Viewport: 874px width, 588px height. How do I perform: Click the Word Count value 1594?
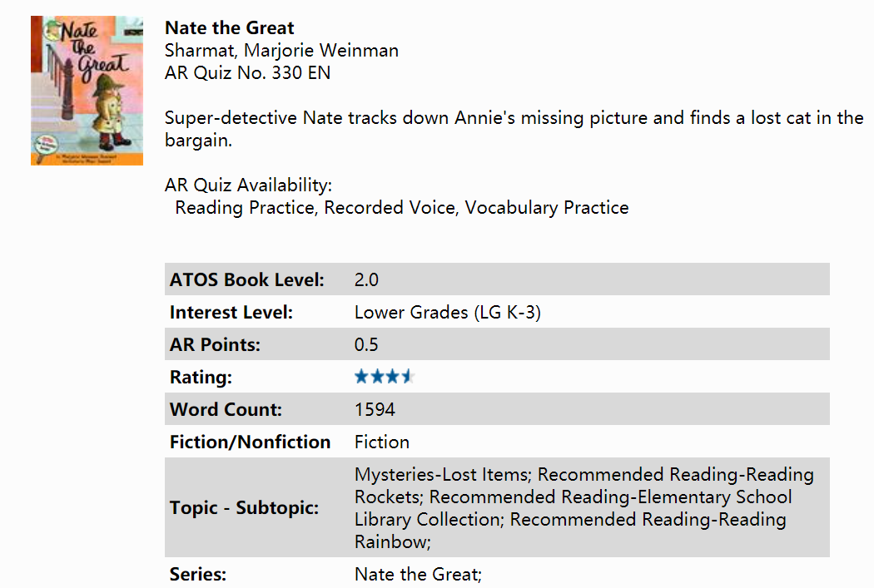coord(375,409)
